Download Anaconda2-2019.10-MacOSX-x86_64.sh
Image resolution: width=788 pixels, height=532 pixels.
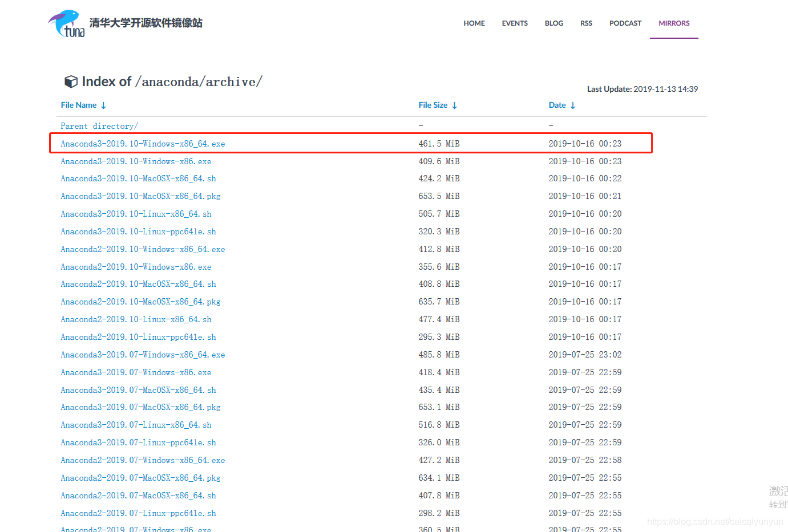point(138,284)
